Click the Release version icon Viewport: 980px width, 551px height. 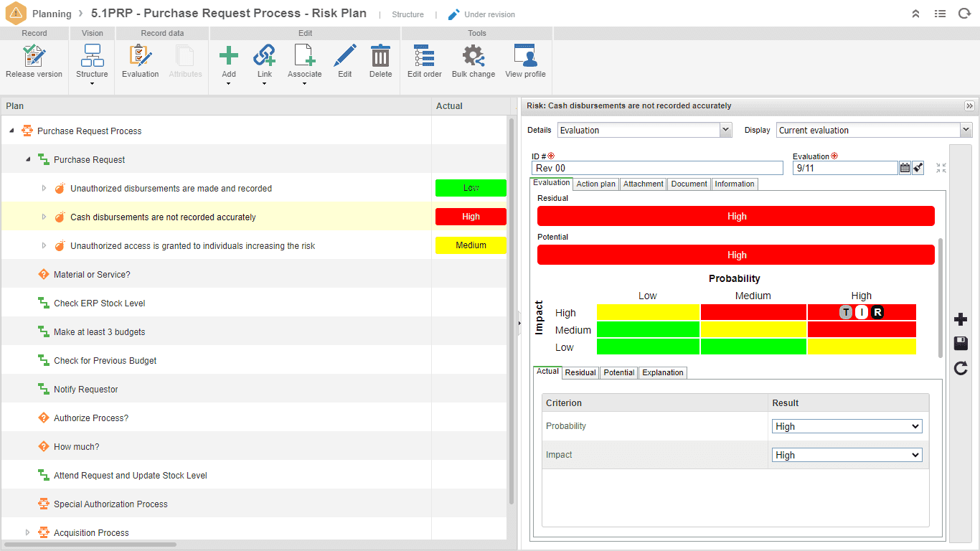34,56
